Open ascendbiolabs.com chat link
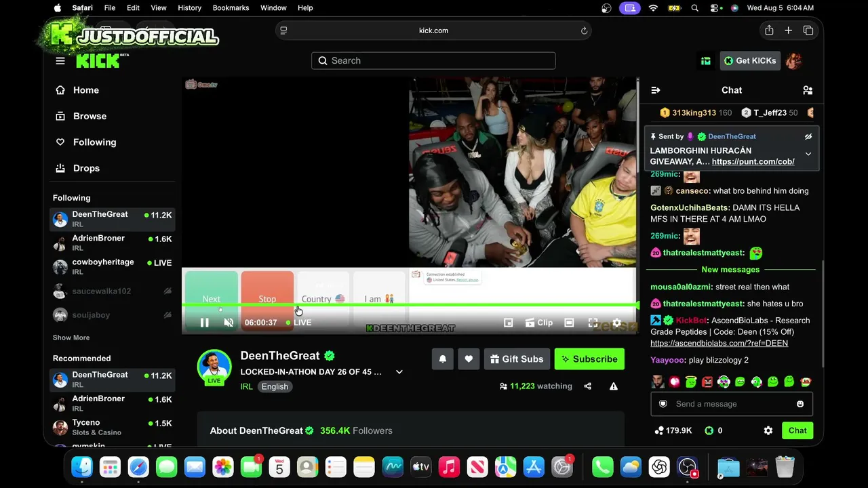 [719, 344]
